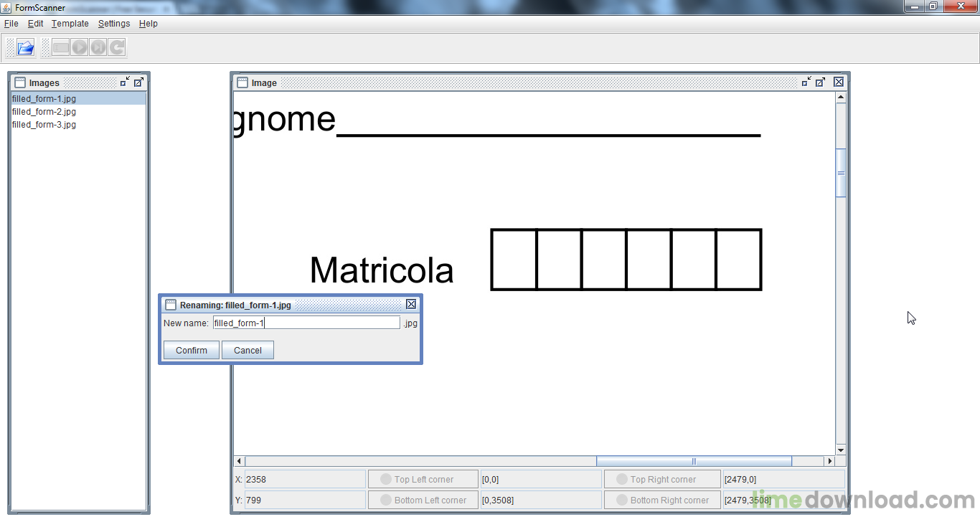
Task: Maximize the Image viewer panel
Action: click(821, 82)
